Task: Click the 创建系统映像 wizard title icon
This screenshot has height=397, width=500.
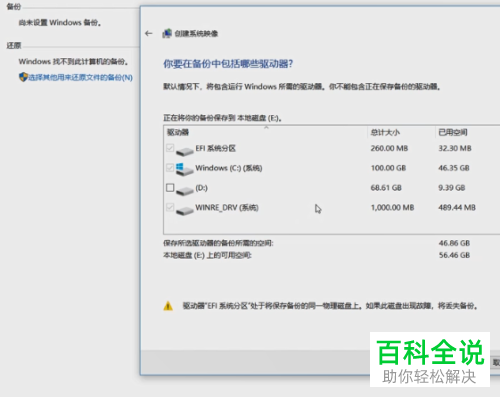Action: coord(167,33)
